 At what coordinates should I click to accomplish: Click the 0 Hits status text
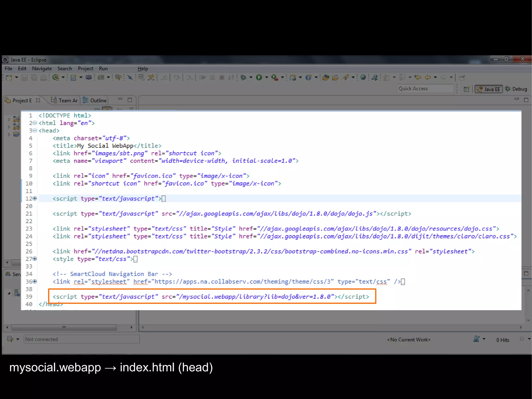[x=503, y=340]
